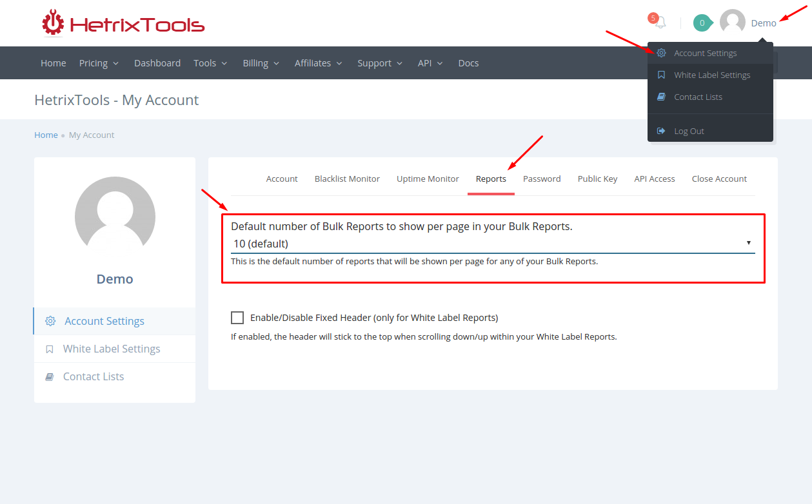The image size is (812, 504).
Task: Open Contact Lists in the sidebar
Action: click(x=114, y=376)
